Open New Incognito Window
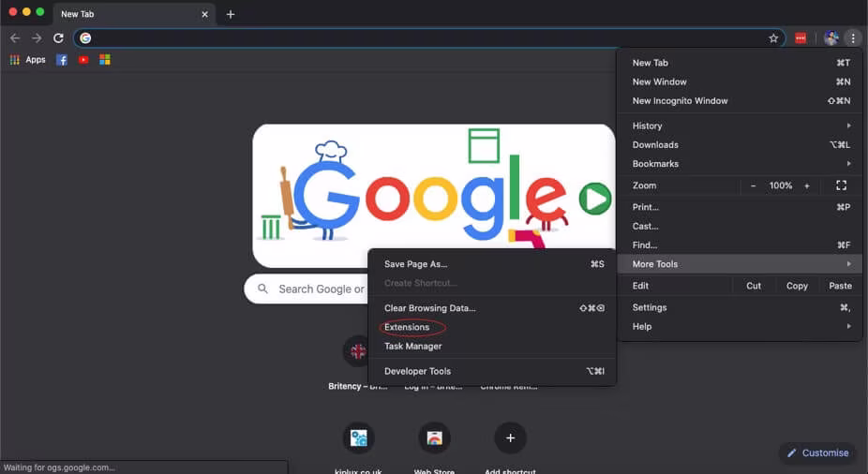Image resolution: width=868 pixels, height=474 pixels. tap(740, 100)
